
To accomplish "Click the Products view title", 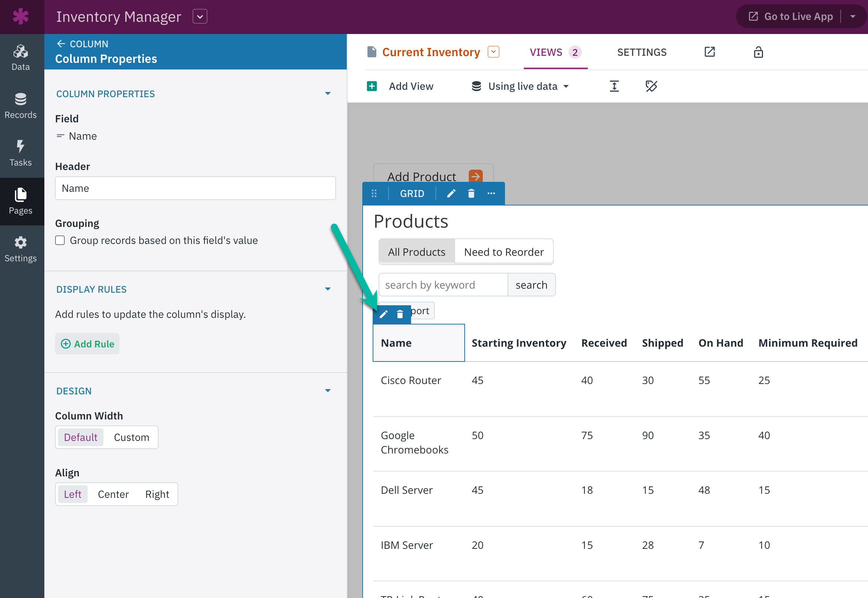I will point(411,221).
